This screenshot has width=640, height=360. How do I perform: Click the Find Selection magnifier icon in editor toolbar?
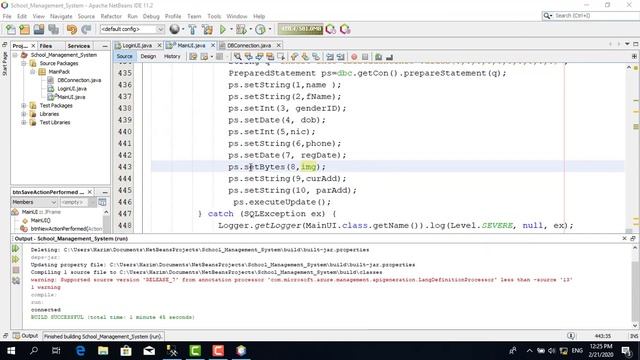point(237,57)
